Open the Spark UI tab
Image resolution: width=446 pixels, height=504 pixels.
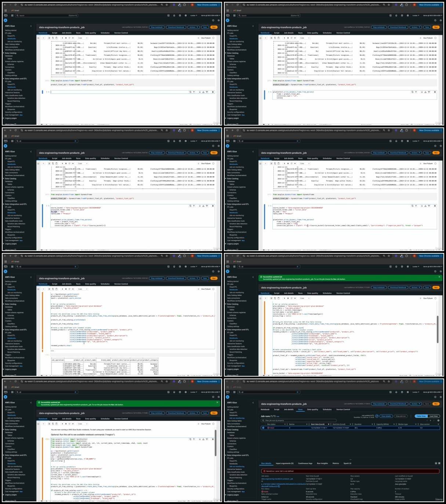(x=347, y=463)
